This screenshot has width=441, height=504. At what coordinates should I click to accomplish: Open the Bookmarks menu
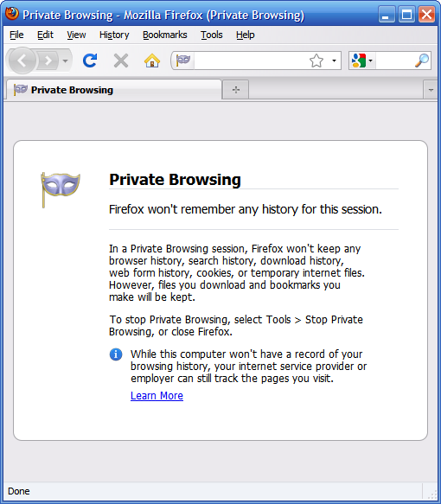click(165, 35)
